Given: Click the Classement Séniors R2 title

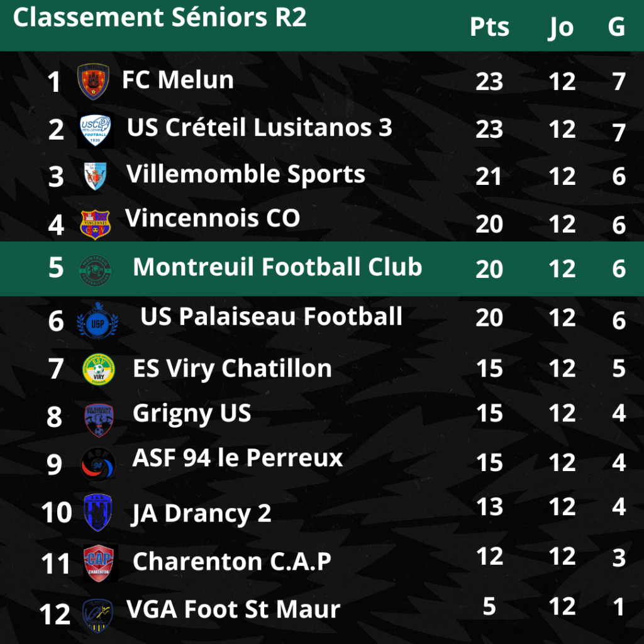Looking at the screenshot, I should coord(160,17).
